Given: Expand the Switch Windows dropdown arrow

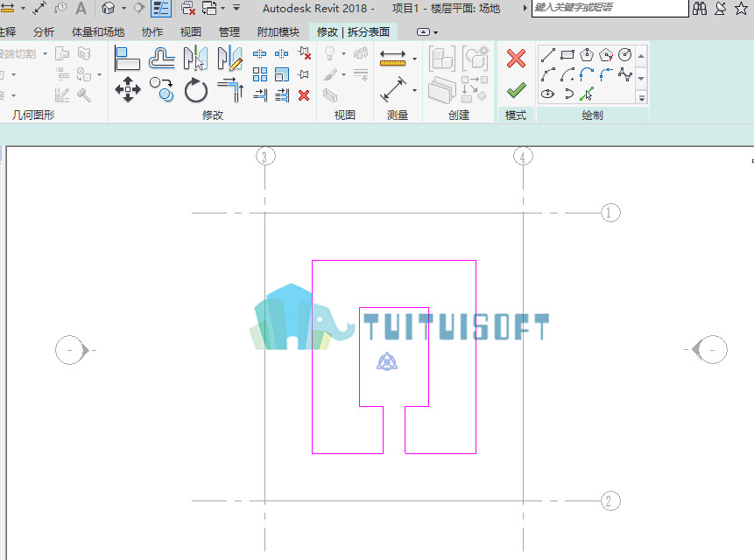Looking at the screenshot, I should (222, 8).
